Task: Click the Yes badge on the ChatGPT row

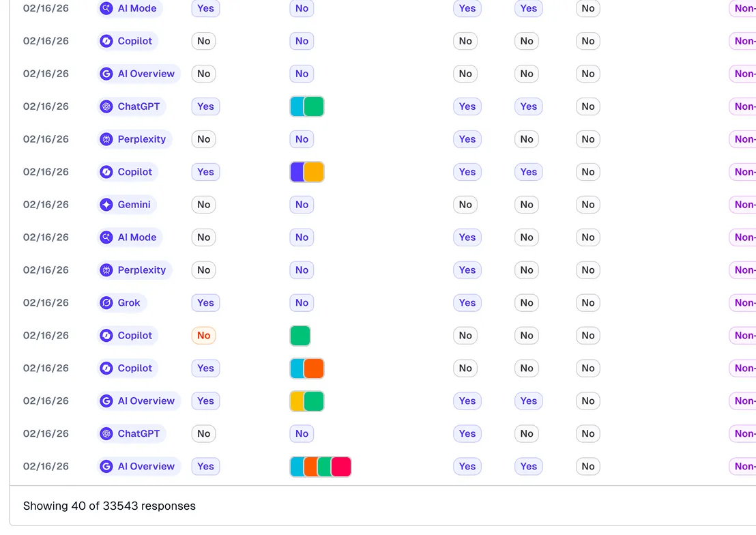Action: (205, 106)
